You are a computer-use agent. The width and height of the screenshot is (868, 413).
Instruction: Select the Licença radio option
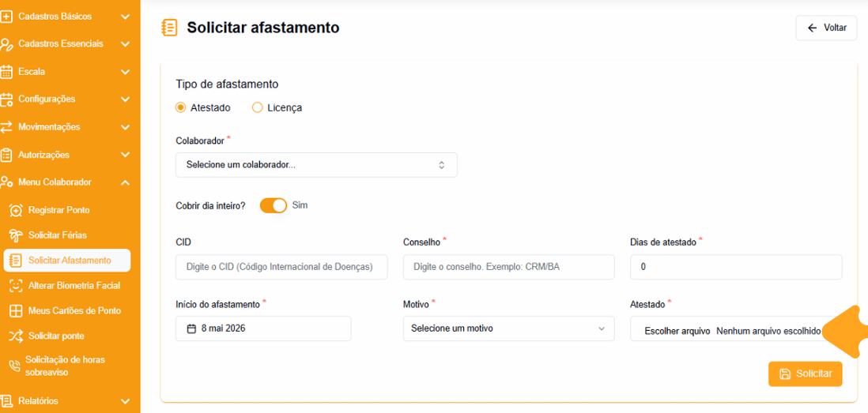pos(257,108)
